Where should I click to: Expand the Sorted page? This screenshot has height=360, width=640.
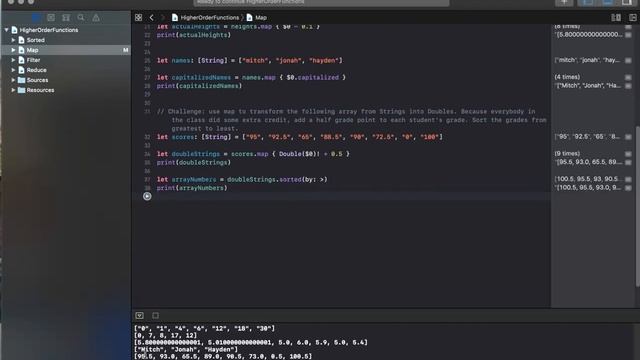pyautogui.click(x=13, y=40)
